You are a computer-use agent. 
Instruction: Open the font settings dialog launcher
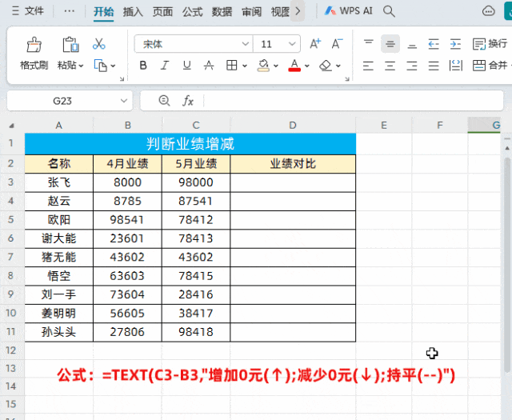click(x=347, y=79)
